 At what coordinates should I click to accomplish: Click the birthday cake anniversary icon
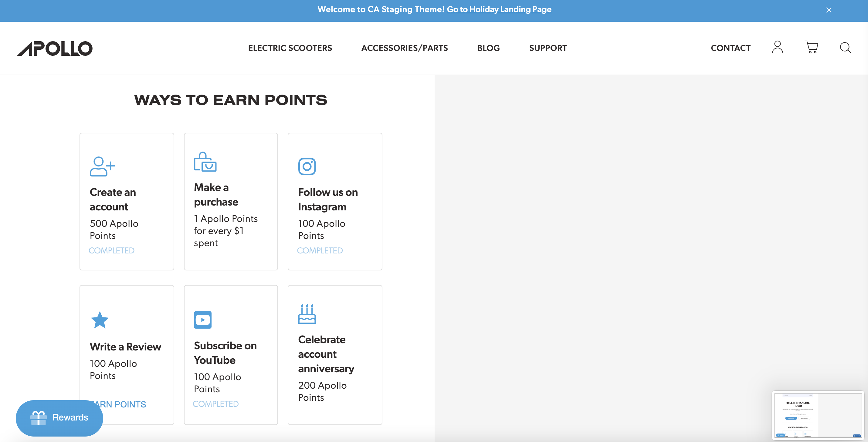pyautogui.click(x=307, y=313)
